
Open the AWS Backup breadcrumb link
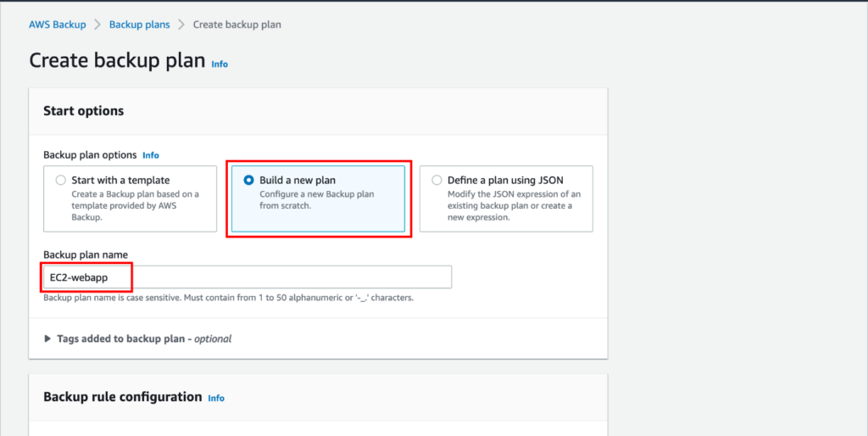point(57,25)
